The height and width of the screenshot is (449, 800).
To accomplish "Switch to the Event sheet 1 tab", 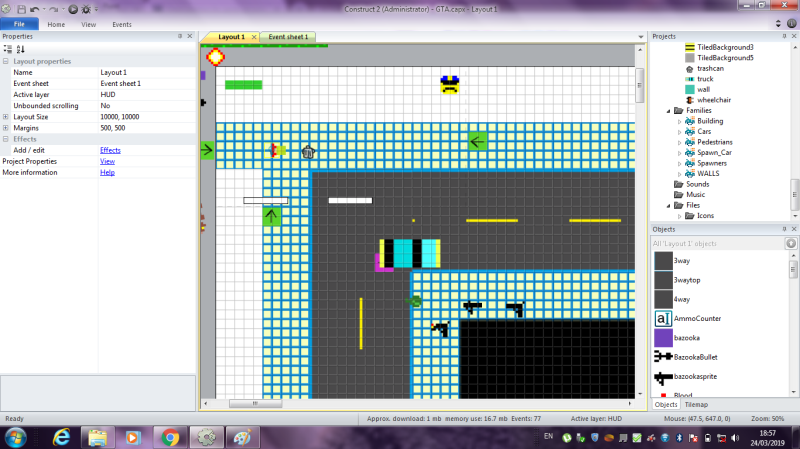I will [x=288, y=37].
